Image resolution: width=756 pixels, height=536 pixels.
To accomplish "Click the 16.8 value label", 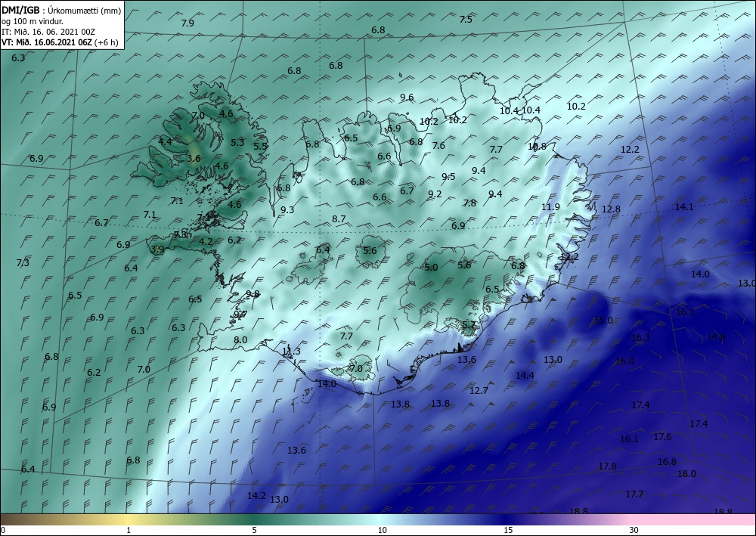I will coord(668,462).
